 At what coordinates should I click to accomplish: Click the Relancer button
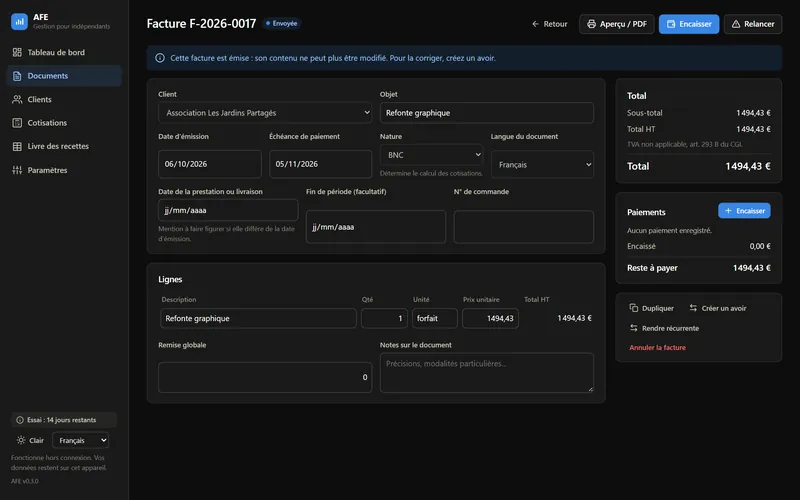[x=753, y=24]
